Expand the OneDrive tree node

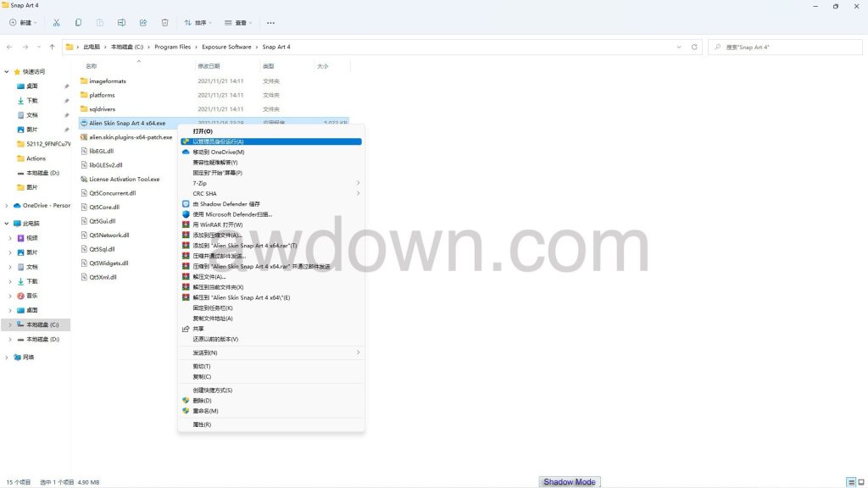coord(8,205)
